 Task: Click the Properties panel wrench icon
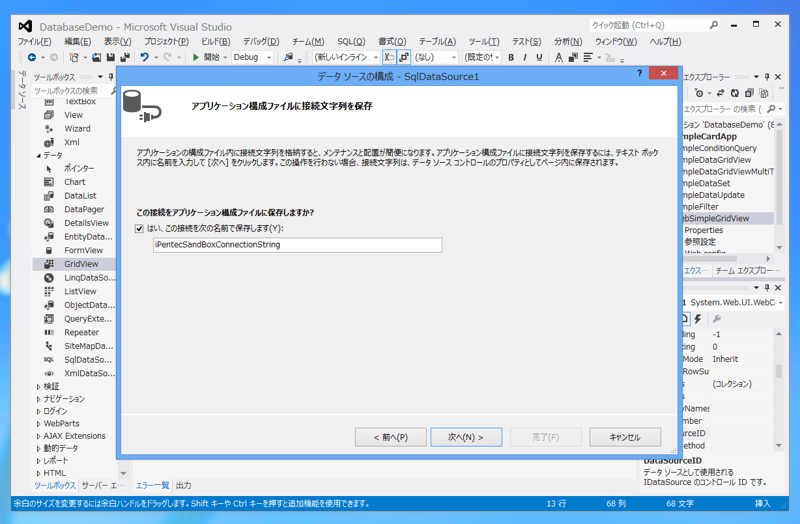pyautogui.click(x=717, y=319)
